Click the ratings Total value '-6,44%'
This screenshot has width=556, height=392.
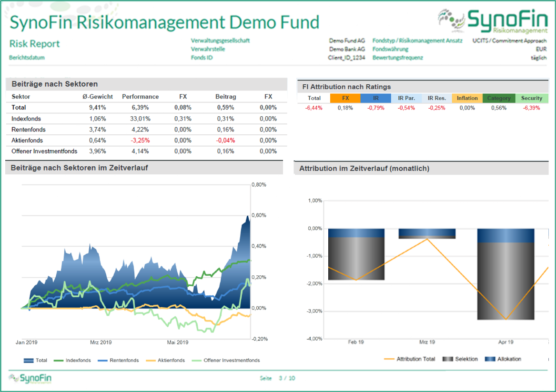click(x=314, y=108)
